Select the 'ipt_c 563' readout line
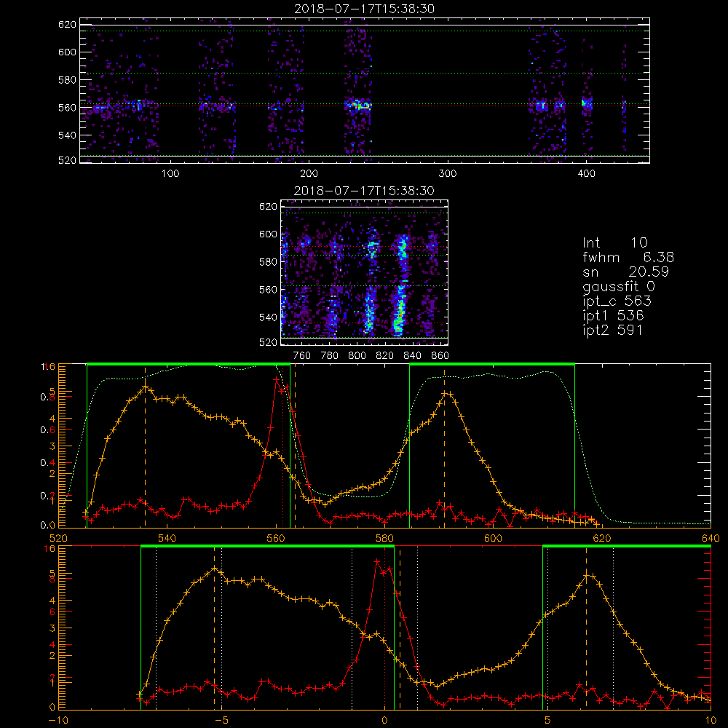Screen dimensions: 728x728 [x=617, y=301]
